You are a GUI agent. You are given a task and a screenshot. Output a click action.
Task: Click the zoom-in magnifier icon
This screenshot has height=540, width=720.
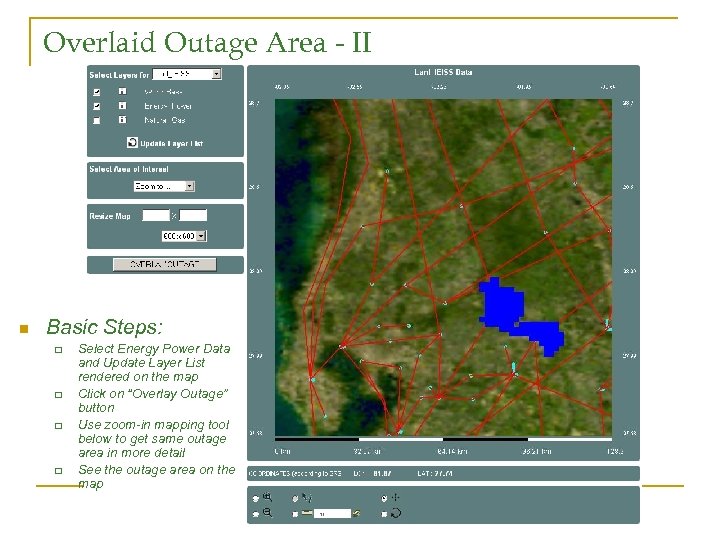[x=267, y=498]
